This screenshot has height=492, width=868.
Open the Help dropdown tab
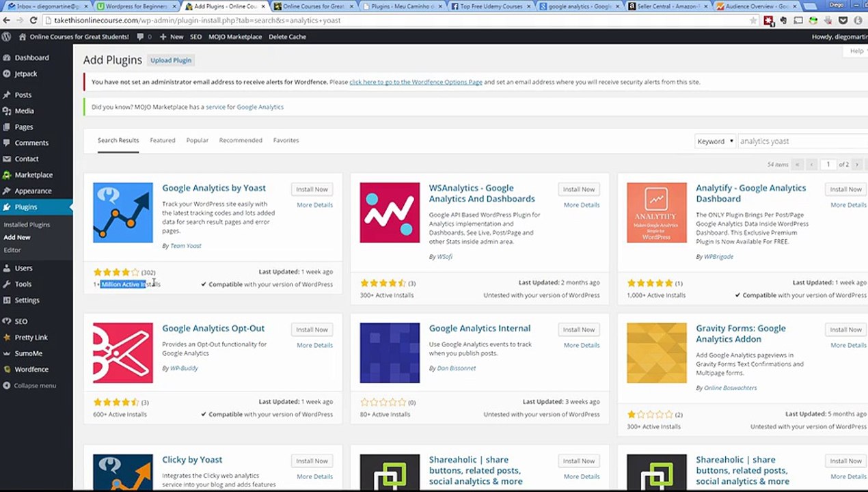point(856,51)
